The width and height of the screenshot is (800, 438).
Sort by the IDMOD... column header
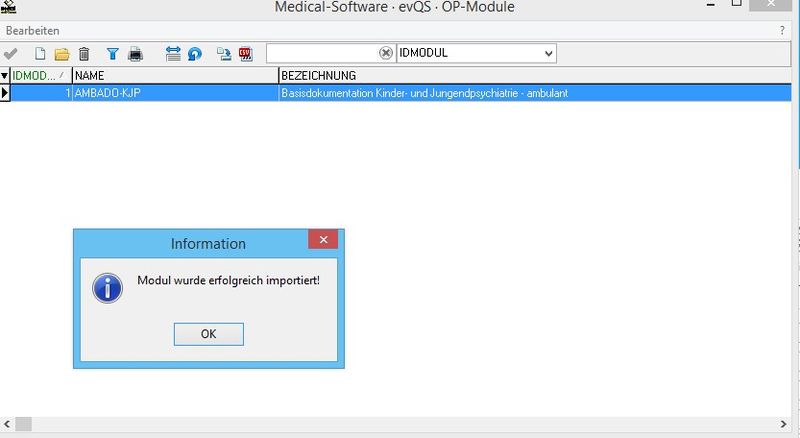41,76
